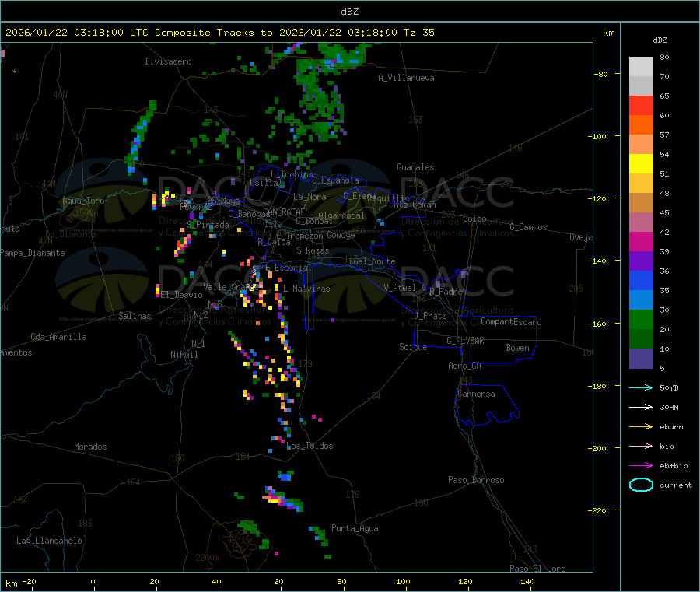The height and width of the screenshot is (592, 700).
Task: Click the 'J_Prats' map label
Action: point(431,316)
